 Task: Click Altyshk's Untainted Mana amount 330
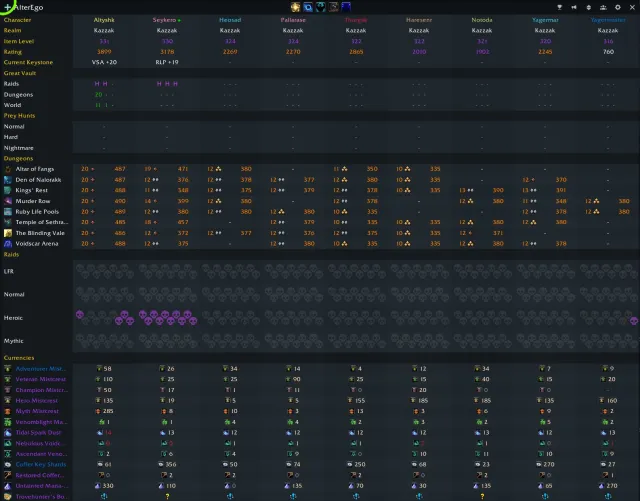coord(108,486)
